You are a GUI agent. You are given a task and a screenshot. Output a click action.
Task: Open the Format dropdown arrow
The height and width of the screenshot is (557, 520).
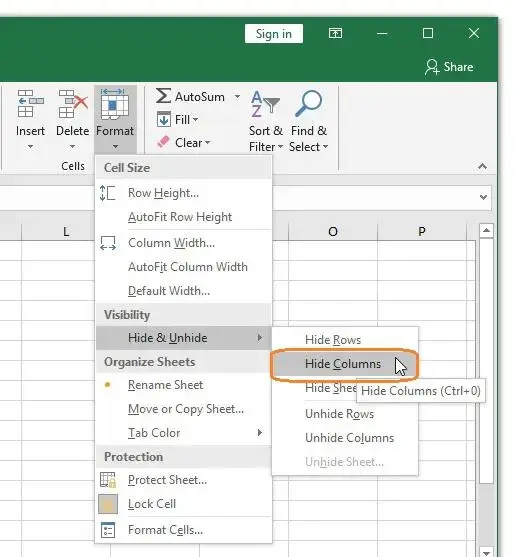pyautogui.click(x=115, y=146)
